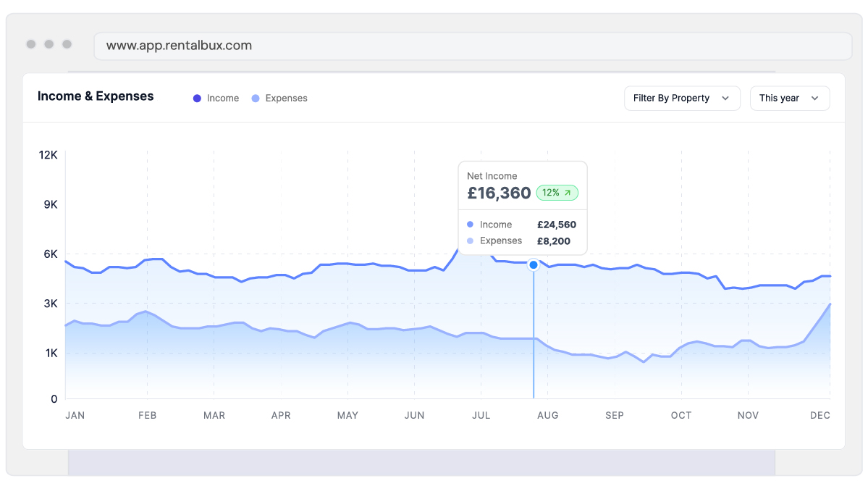Click the Income legend color dot
Viewport: 868px width, 489px height.
[x=197, y=99]
